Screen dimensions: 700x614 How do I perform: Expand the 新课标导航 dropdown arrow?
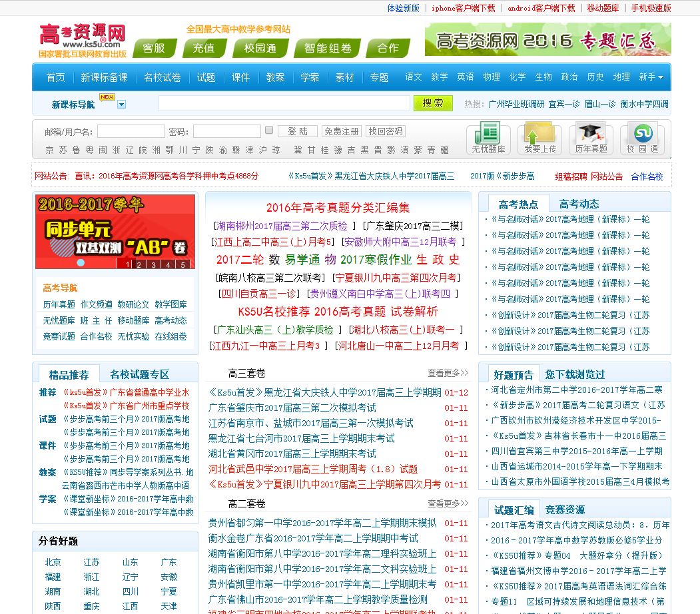(121, 104)
